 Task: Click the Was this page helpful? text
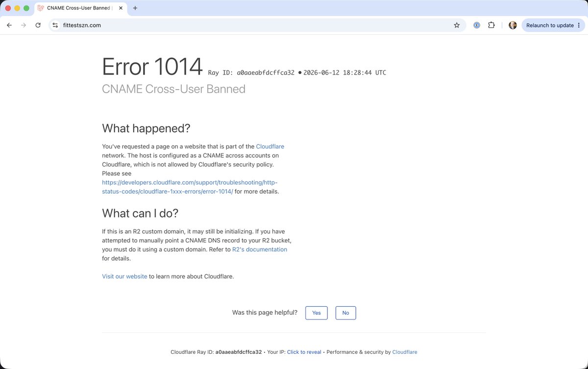pyautogui.click(x=265, y=313)
